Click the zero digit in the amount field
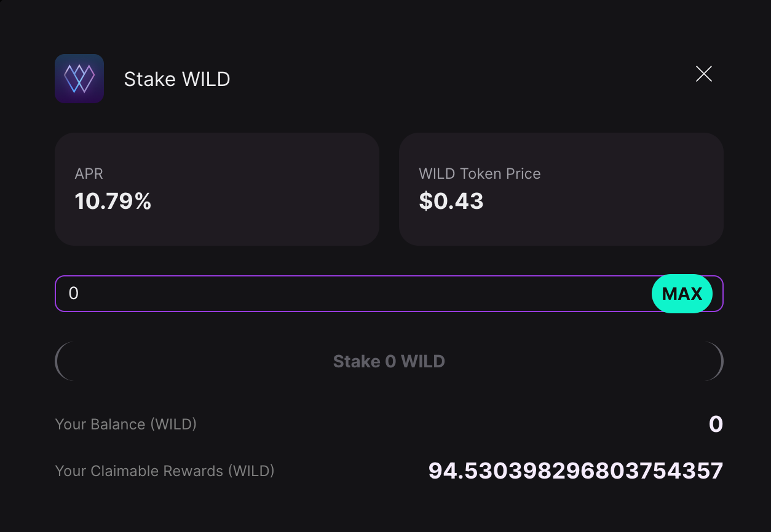 tap(74, 294)
